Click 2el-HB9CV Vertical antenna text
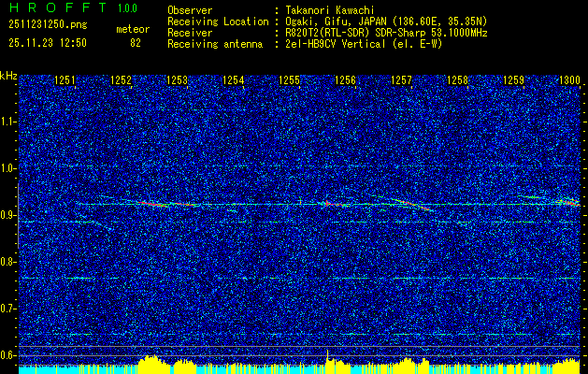This screenshot has width=588, height=374. click(364, 44)
